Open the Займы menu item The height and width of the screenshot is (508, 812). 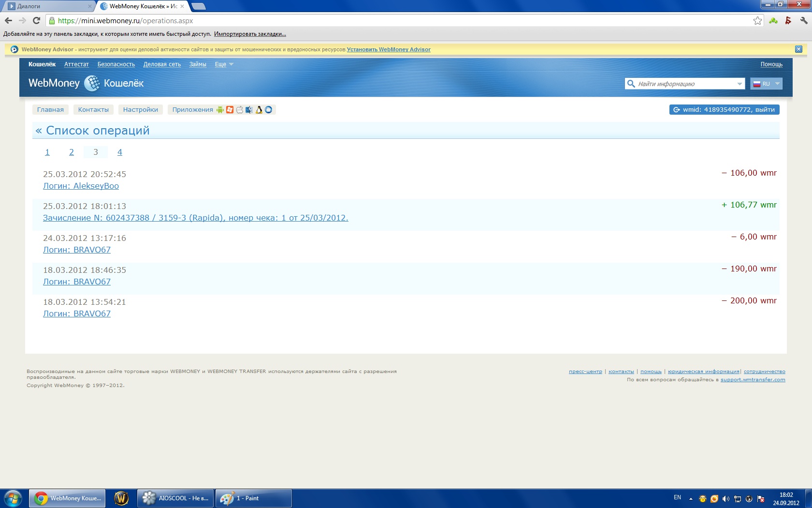pyautogui.click(x=198, y=64)
